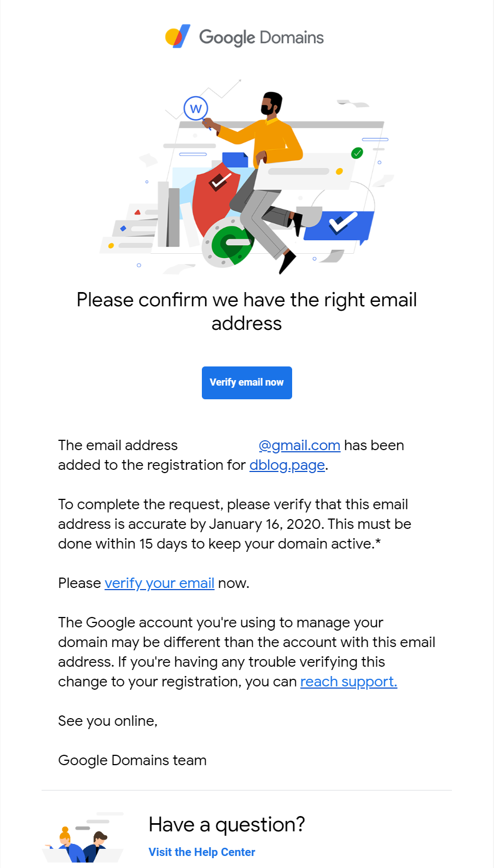Click the Verify email now button
This screenshot has width=494, height=868.
click(247, 383)
